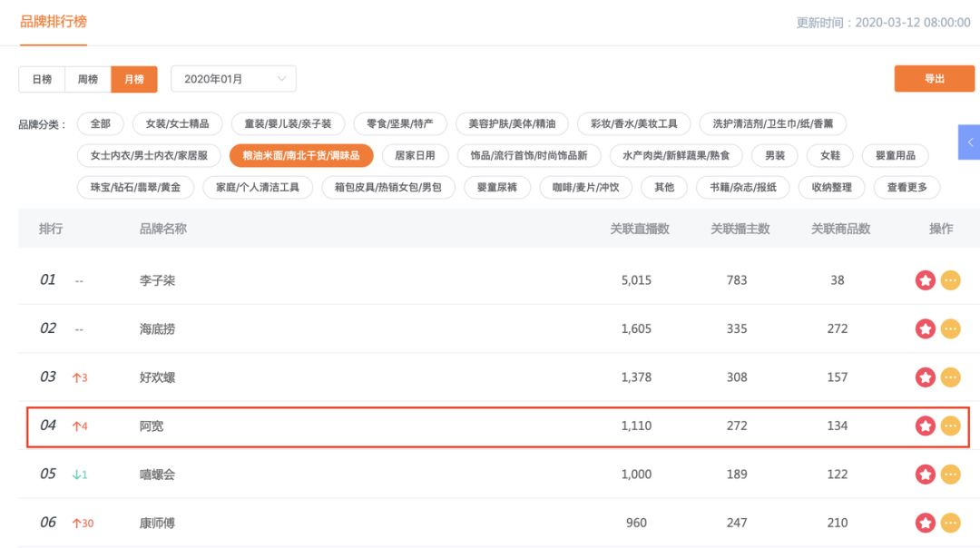Filter by 婴童尿裤 category
This screenshot has height=548, width=980.
[497, 188]
